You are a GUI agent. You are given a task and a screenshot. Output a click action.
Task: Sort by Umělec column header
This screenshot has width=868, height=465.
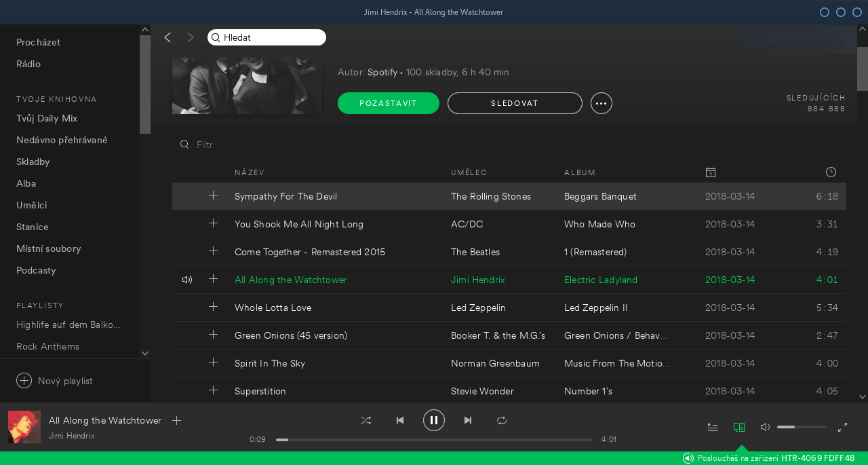tap(469, 172)
